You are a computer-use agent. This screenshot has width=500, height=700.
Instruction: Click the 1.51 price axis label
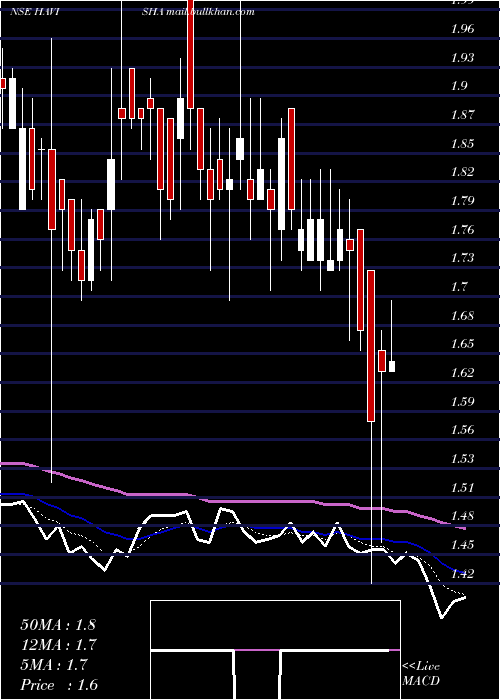(465, 487)
